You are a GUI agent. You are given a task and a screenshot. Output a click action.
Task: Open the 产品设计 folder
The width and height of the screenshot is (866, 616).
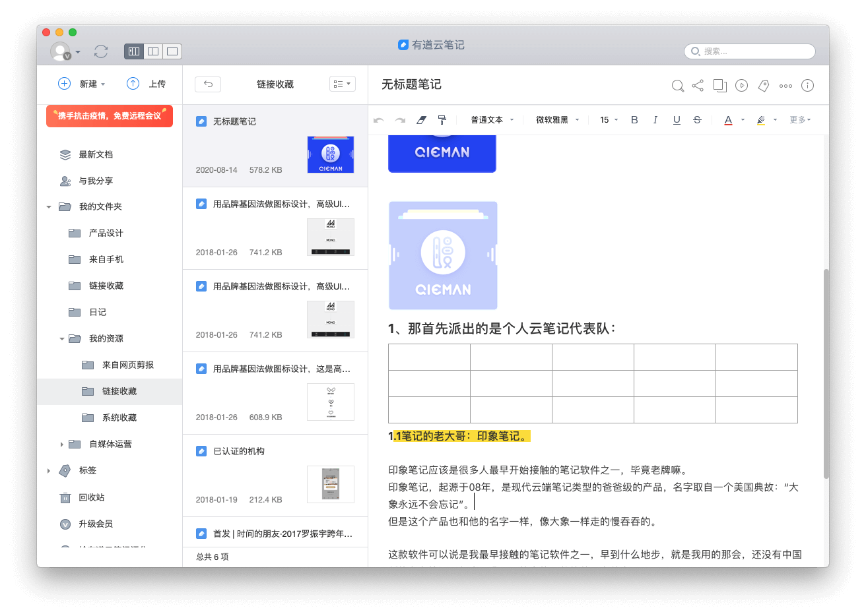coord(106,233)
